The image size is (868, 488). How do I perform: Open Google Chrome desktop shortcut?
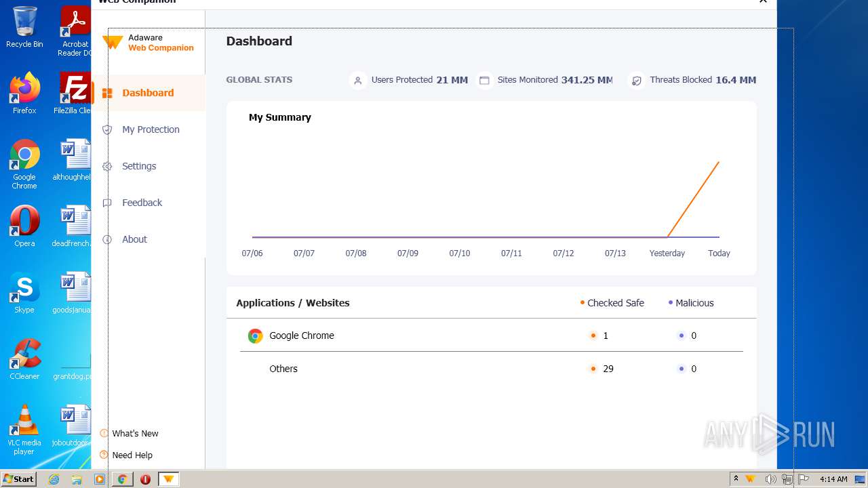coord(24,164)
